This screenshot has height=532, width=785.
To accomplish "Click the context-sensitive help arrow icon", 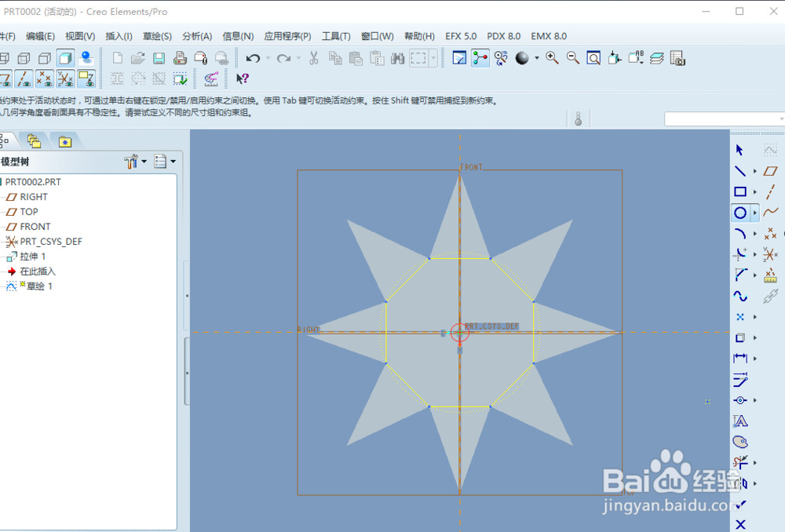I will click(243, 78).
